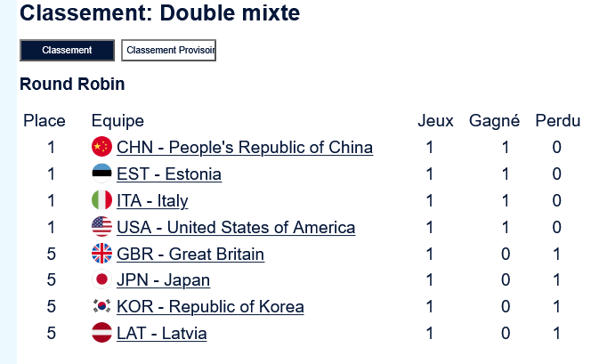Go to the GBR - Great Britain link
This screenshot has width=591, height=364.
pyautogui.click(x=190, y=254)
